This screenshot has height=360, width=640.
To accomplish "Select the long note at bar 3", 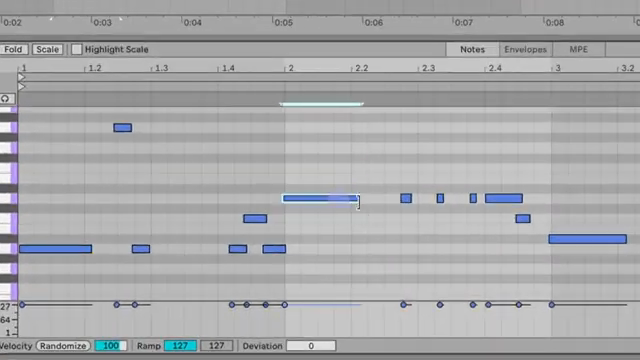I will [x=587, y=239].
